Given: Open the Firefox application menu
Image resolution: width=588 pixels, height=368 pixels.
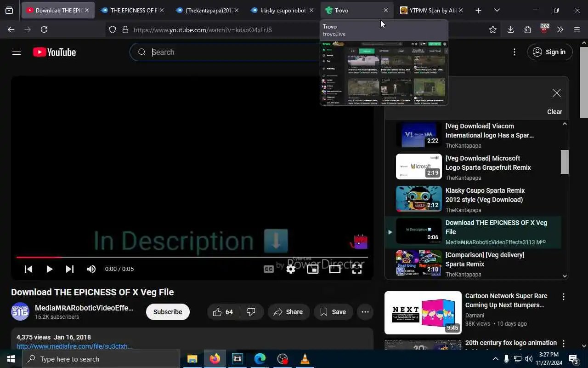Looking at the screenshot, I should click(x=577, y=29).
